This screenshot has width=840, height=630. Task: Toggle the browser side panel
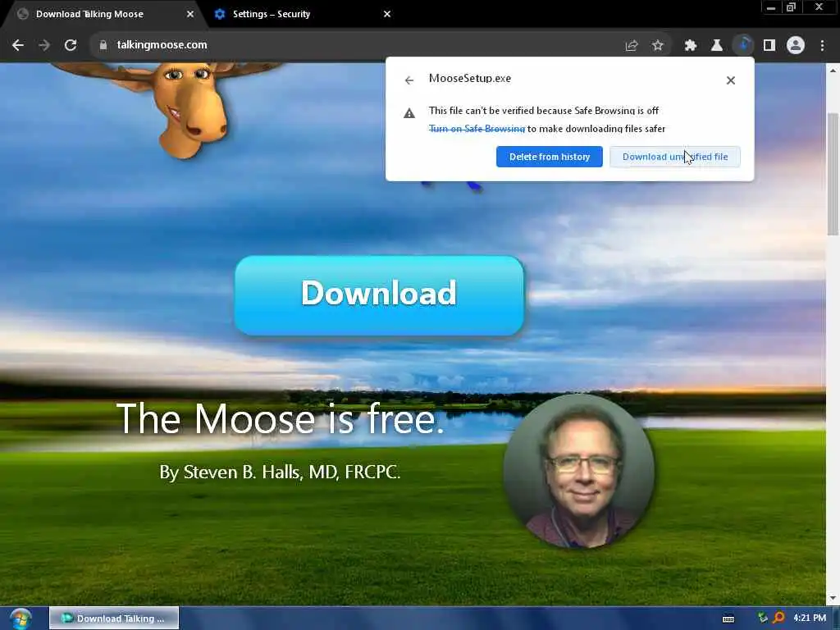[x=769, y=46]
